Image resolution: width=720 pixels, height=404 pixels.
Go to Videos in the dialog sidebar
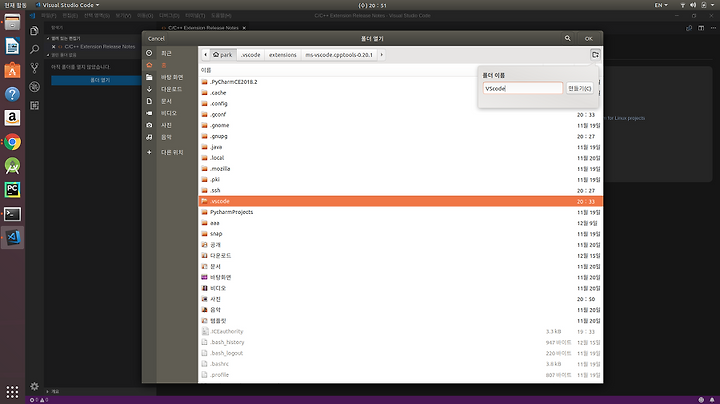coord(168,113)
